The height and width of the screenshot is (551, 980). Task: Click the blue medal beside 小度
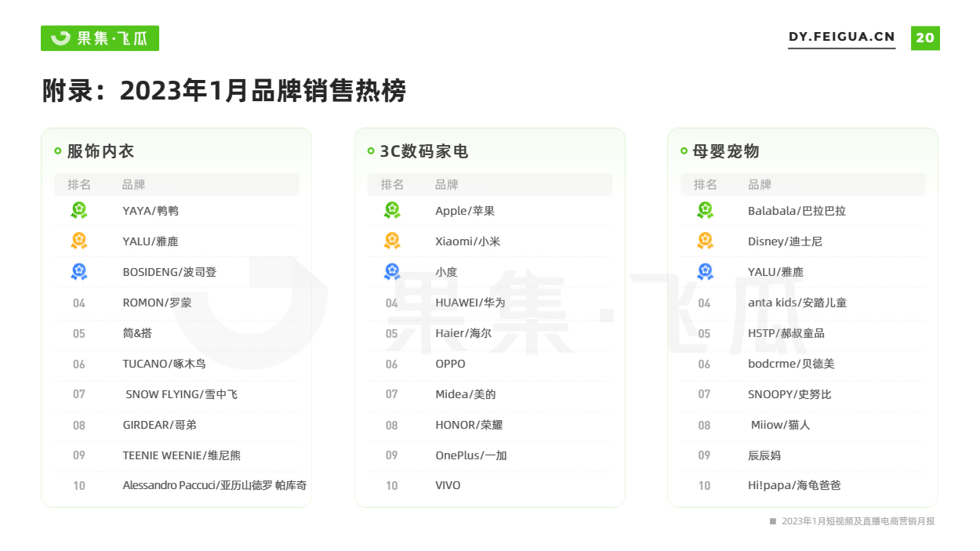[x=392, y=271]
